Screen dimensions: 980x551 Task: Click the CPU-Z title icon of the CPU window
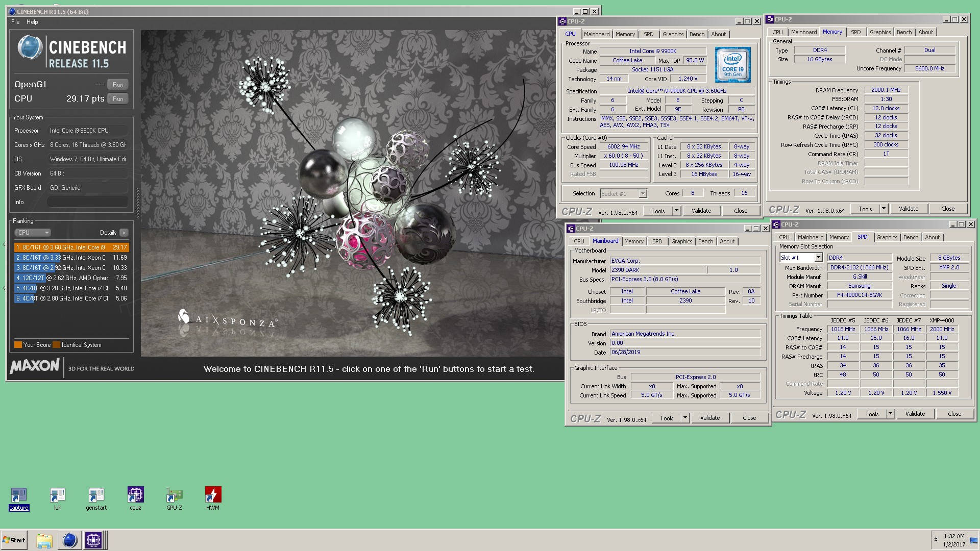coord(563,21)
